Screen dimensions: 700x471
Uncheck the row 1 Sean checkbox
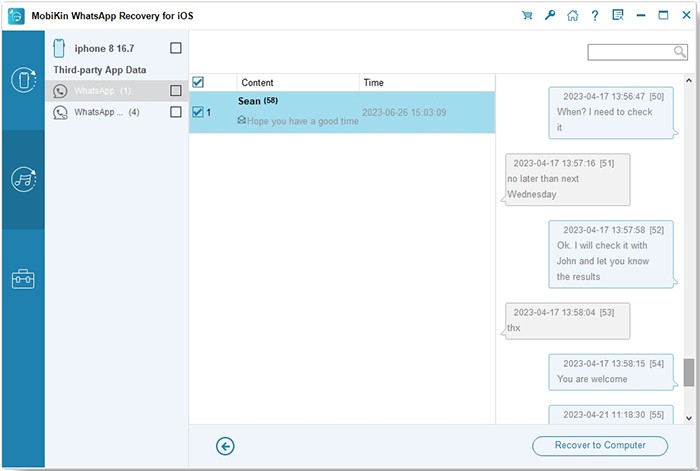pyautogui.click(x=198, y=112)
